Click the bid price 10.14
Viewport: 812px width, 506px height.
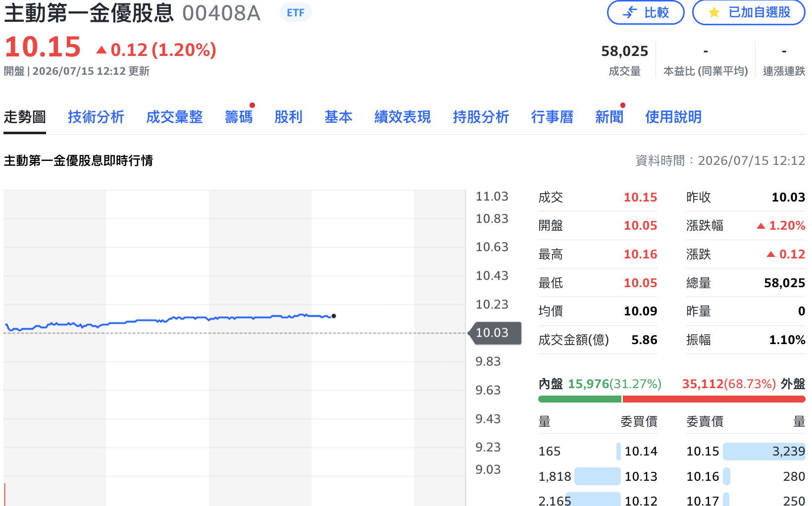coord(641,452)
